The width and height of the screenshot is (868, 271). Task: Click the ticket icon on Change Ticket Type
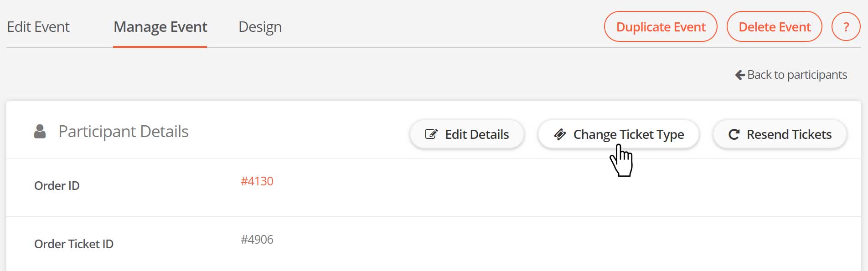pyautogui.click(x=560, y=134)
